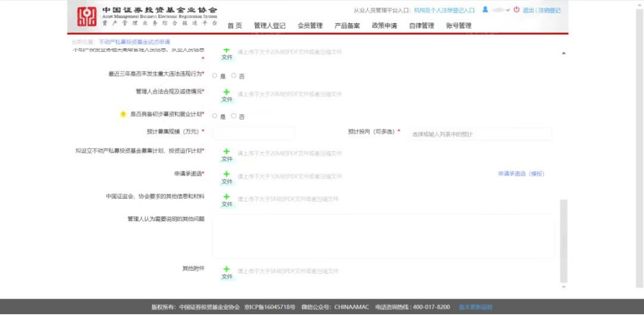Click the 机构及个人注册登记入口 link
This screenshot has width=644, height=315.
coord(444,10)
